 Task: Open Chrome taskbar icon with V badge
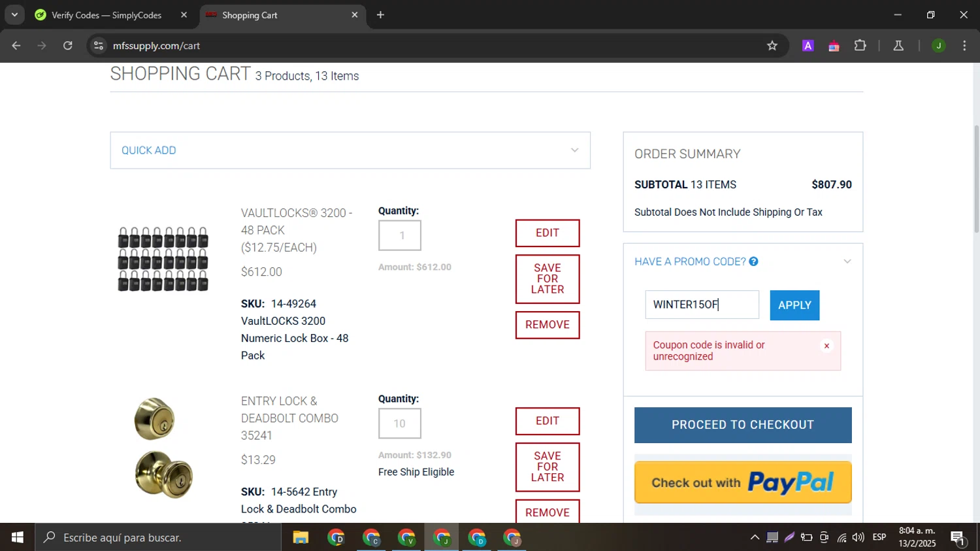pos(406,538)
